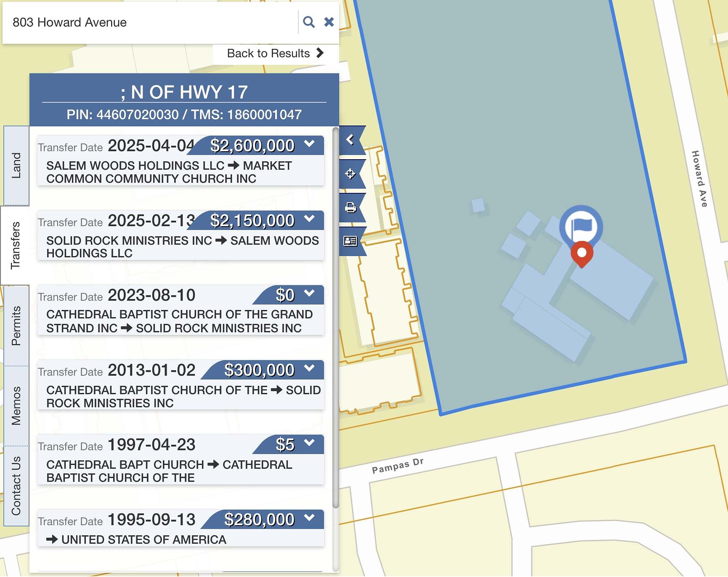Click the crosshair locate parcel icon
Screen dimensions: 728x577
pos(350,174)
